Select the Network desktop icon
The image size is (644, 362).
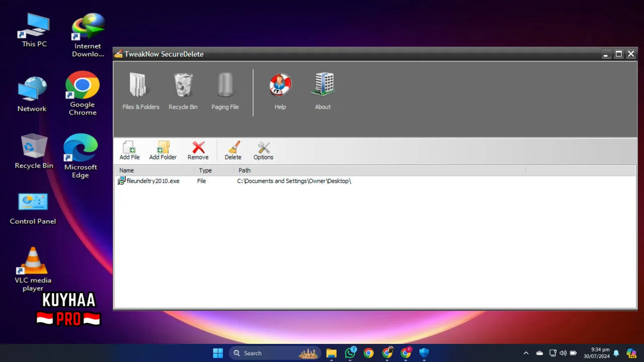(x=32, y=94)
